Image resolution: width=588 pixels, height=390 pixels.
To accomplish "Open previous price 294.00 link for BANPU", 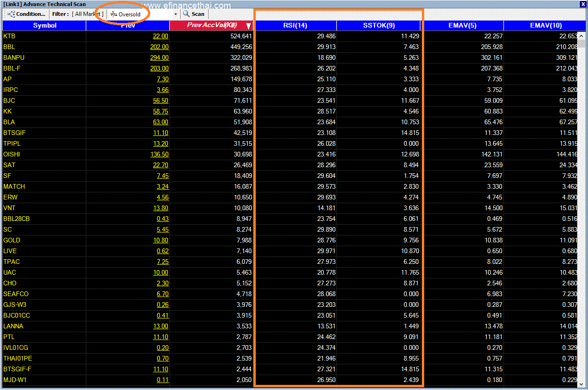I will (x=159, y=57).
